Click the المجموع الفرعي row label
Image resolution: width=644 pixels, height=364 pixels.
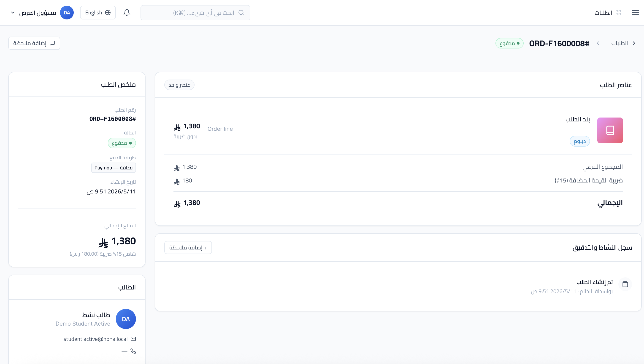[x=603, y=167]
